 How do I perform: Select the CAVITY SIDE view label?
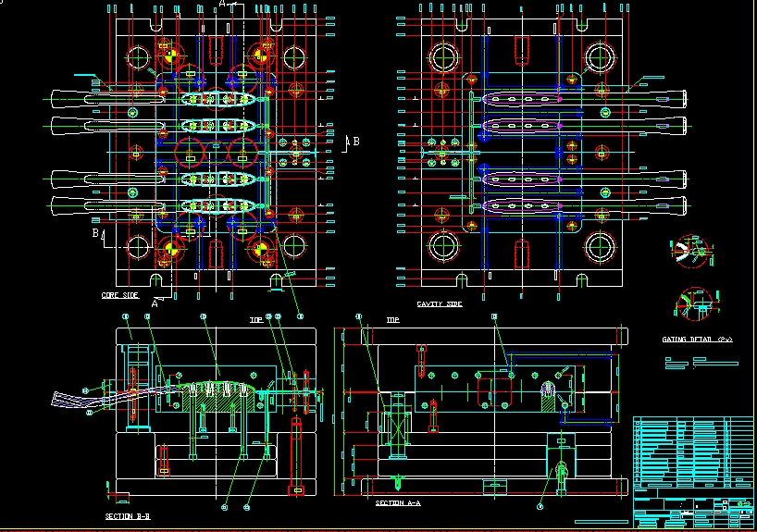tap(439, 303)
